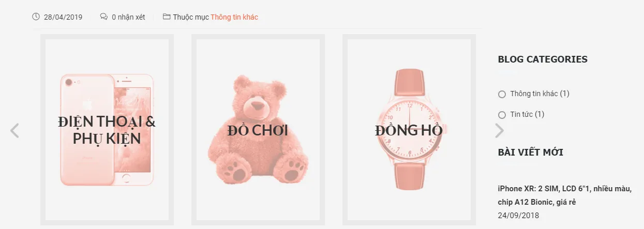Viewport: 644px width, 229px height.
Task: Click the 0 nhận xét comments count
Action: coord(128,17)
